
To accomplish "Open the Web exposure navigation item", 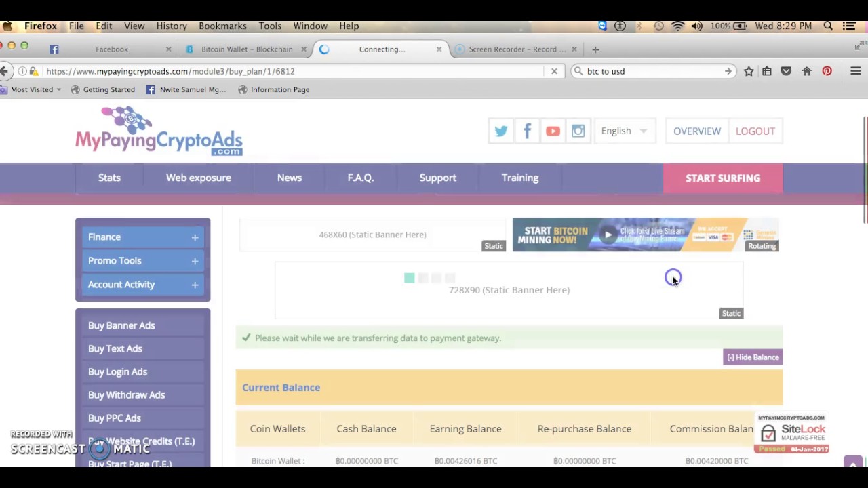I will (x=199, y=178).
